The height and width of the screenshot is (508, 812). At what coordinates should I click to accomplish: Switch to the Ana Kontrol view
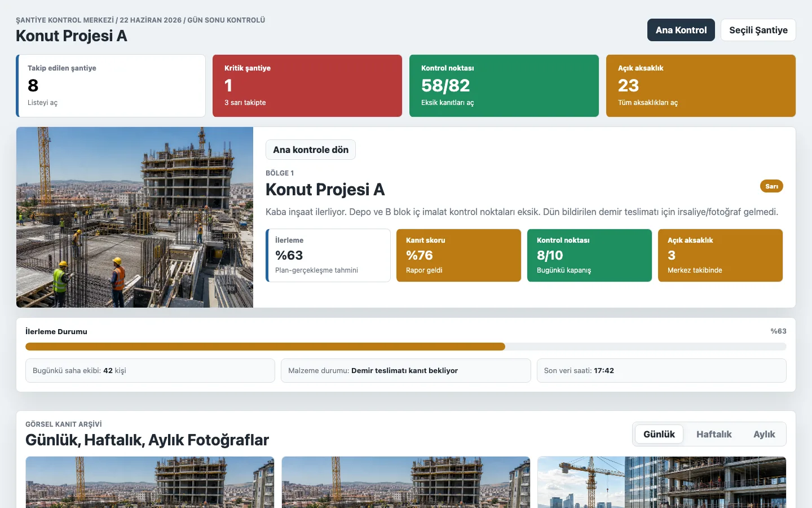(681, 30)
